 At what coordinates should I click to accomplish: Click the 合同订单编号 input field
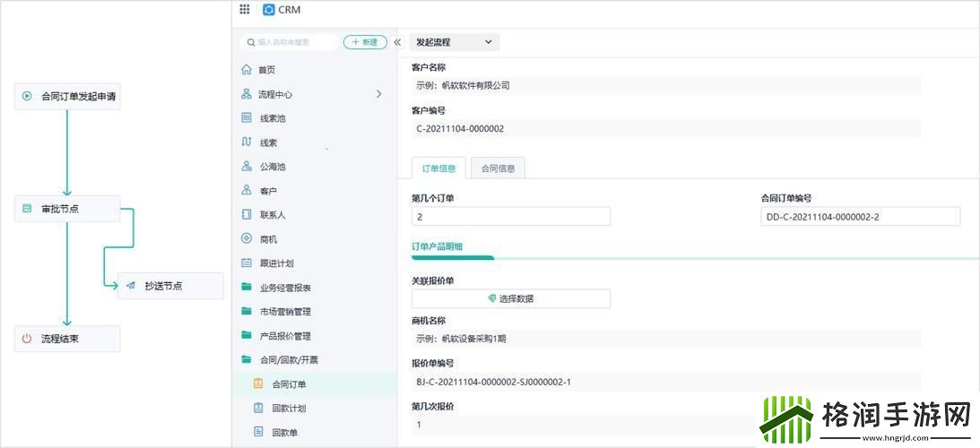pos(861,217)
